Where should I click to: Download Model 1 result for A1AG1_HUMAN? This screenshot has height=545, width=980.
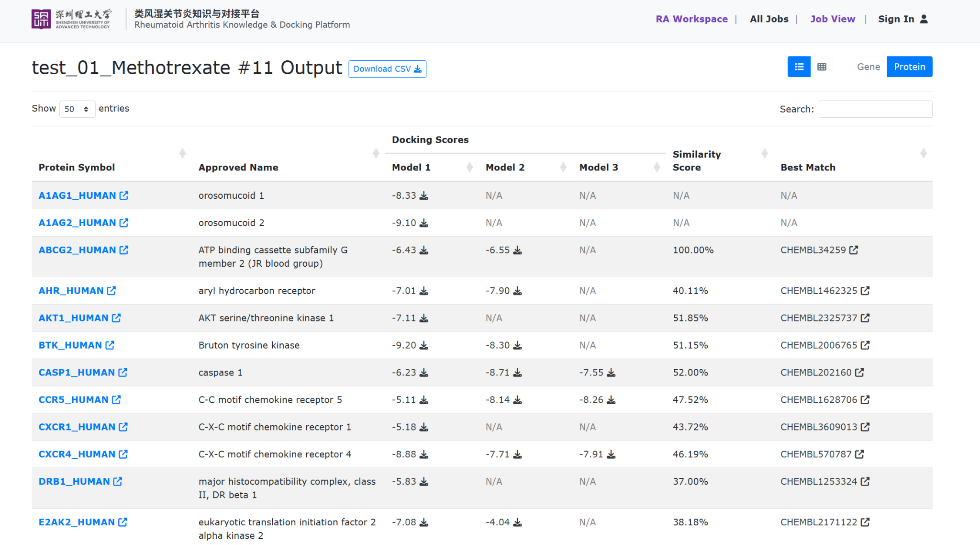click(x=424, y=196)
